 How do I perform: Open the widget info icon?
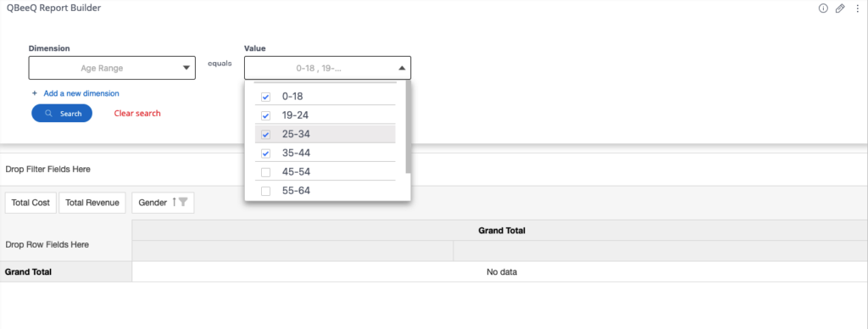(x=822, y=8)
